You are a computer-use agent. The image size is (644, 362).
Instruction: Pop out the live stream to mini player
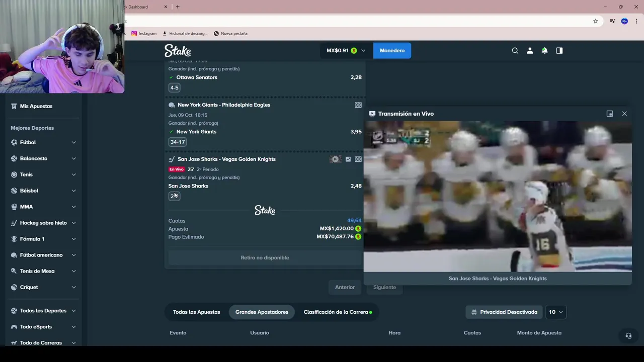(x=610, y=114)
